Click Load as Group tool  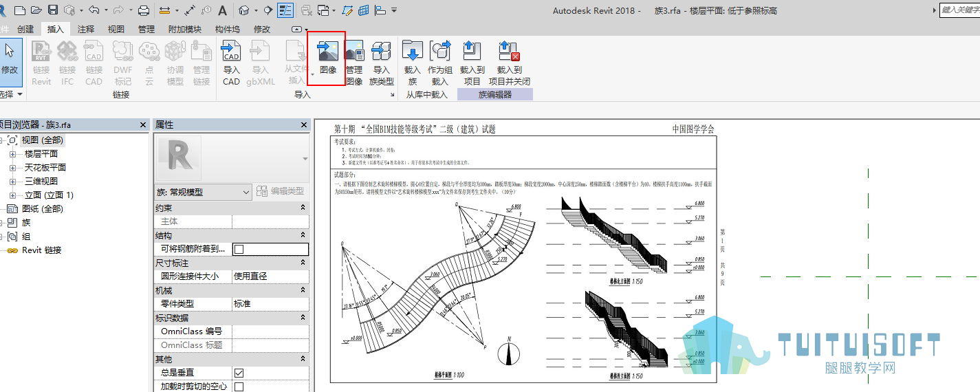tap(440, 63)
